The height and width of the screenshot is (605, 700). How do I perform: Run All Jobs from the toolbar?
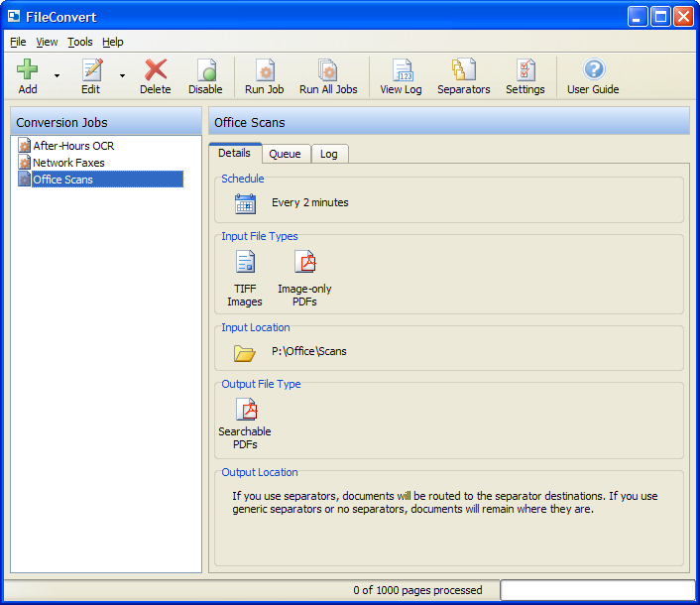pyautogui.click(x=328, y=70)
